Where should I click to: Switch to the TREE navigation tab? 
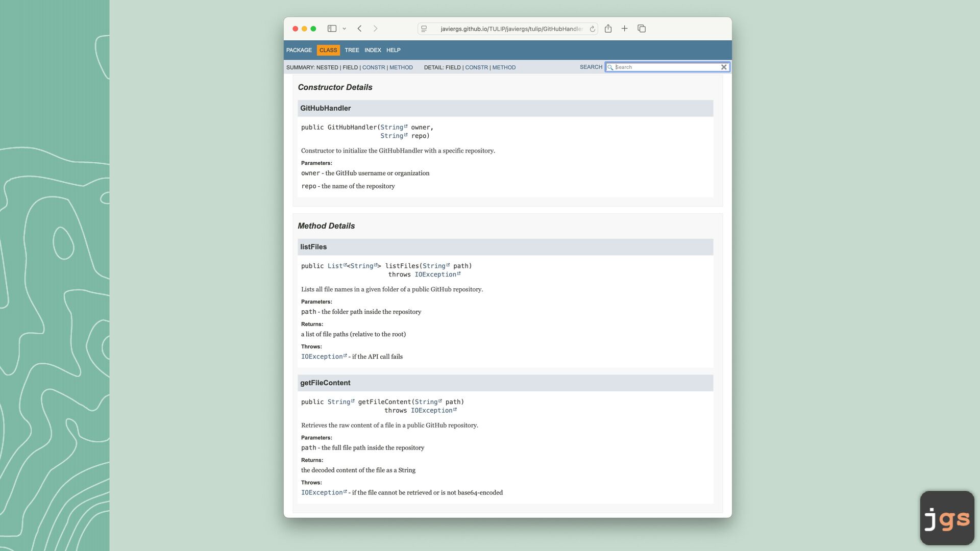[x=352, y=50]
